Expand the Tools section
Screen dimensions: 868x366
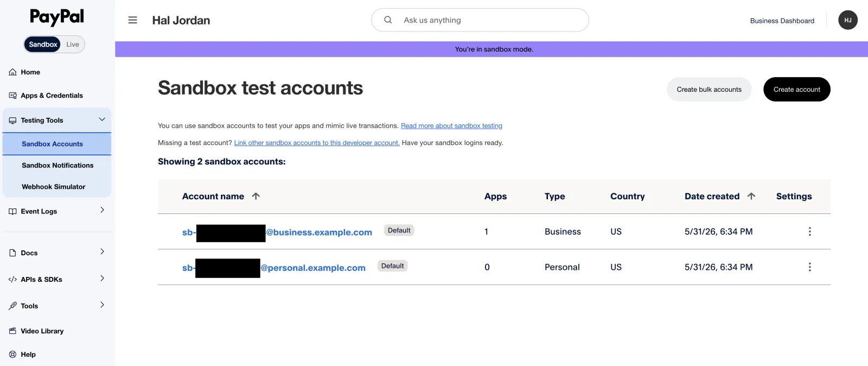tap(102, 305)
